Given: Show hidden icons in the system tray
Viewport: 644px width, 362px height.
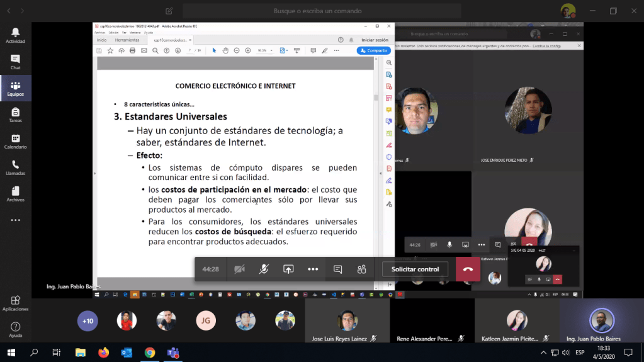Looking at the screenshot, I should point(543,353).
